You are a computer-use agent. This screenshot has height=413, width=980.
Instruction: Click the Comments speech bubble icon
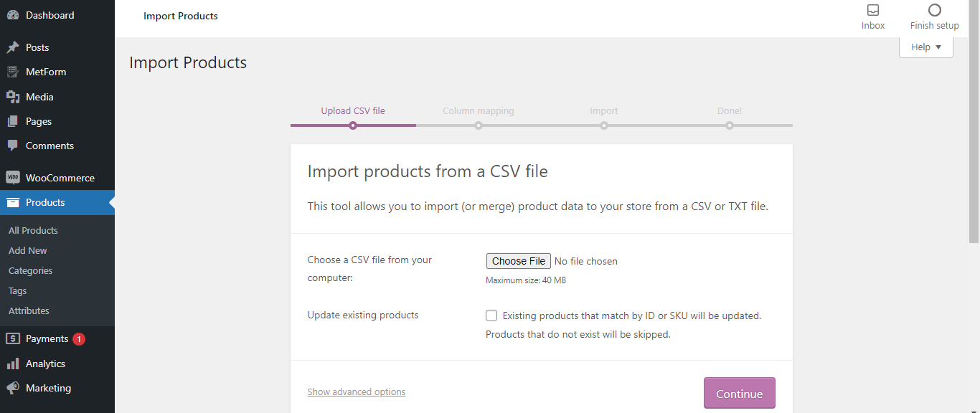point(13,146)
